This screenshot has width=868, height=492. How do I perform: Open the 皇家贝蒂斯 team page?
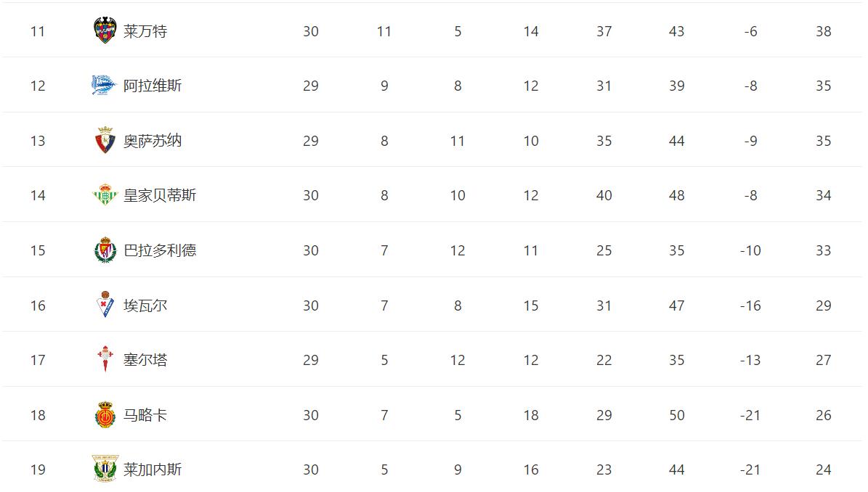point(160,195)
